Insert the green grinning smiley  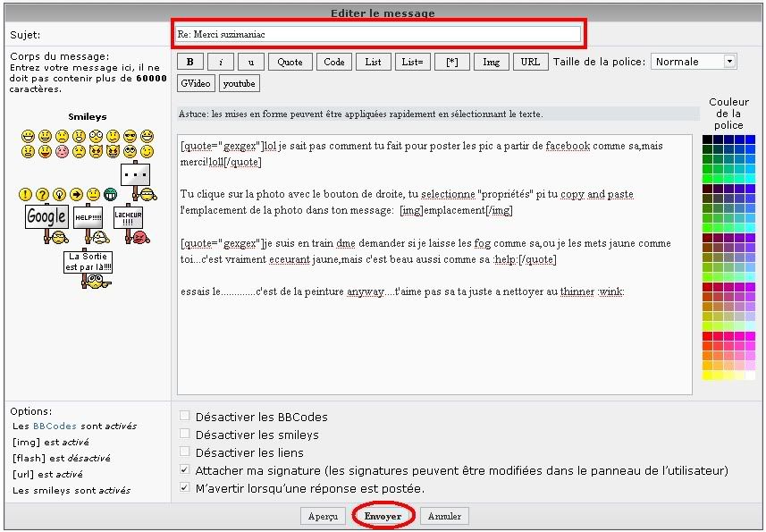click(111, 194)
